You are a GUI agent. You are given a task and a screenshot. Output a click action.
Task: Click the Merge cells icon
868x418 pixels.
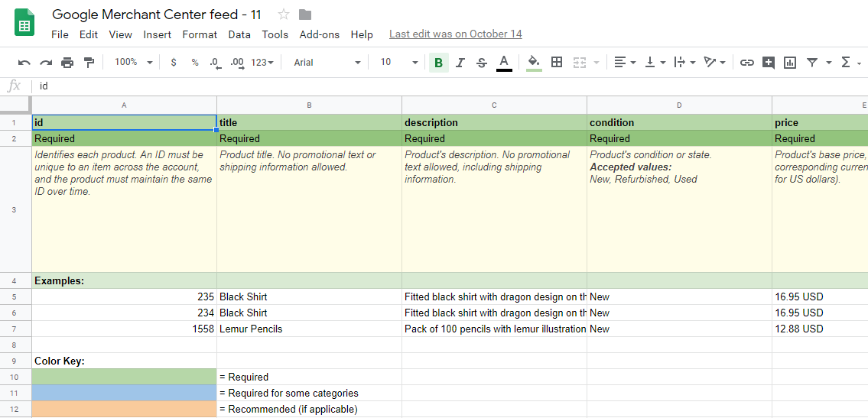(579, 63)
